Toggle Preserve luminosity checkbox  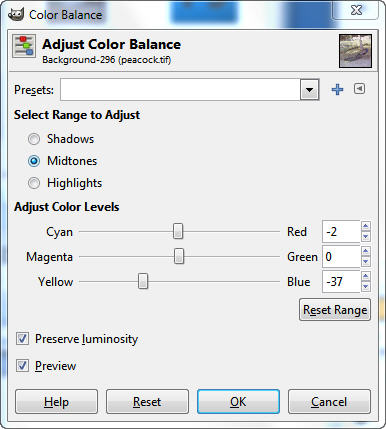22,339
